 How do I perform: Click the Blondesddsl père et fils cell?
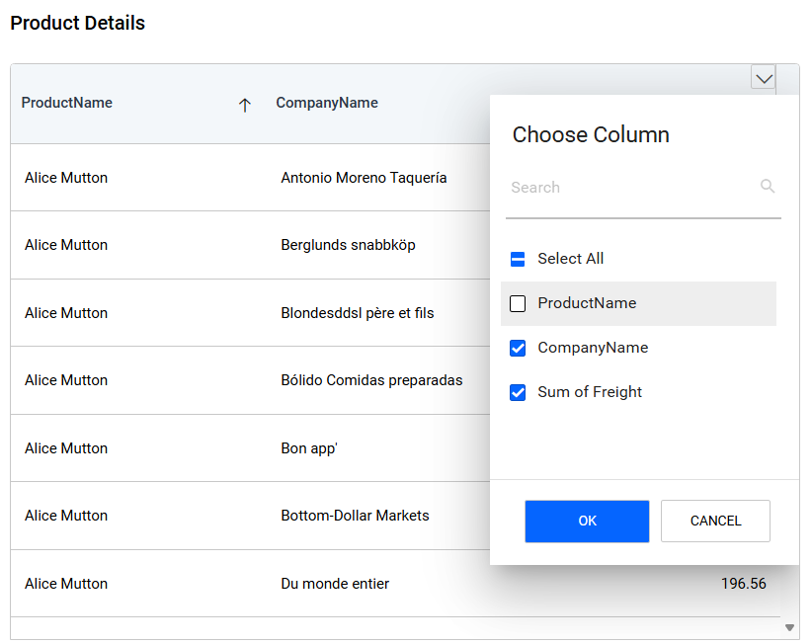pos(357,313)
